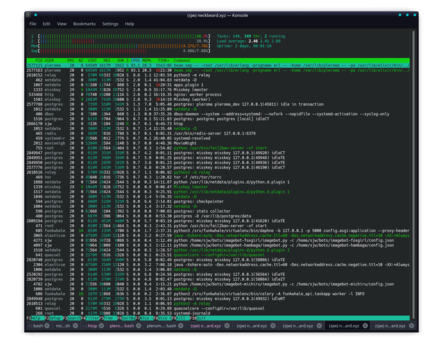Open the Help menu

[x=129, y=24]
